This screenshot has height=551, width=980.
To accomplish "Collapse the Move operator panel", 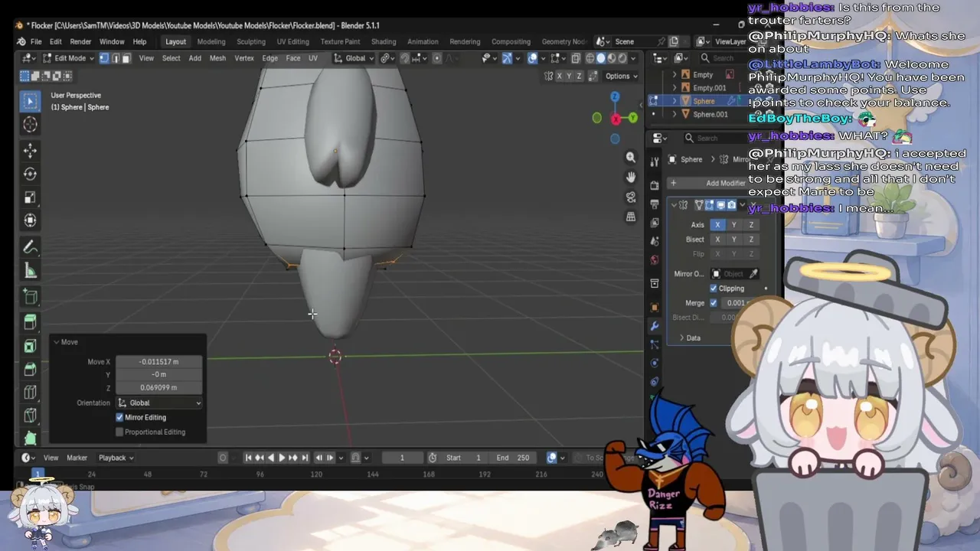I will pos(57,342).
